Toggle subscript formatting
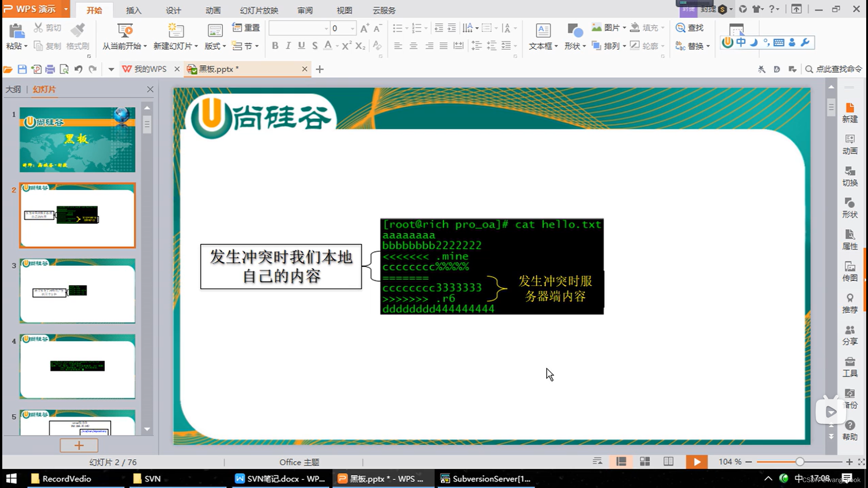 pyautogui.click(x=360, y=46)
